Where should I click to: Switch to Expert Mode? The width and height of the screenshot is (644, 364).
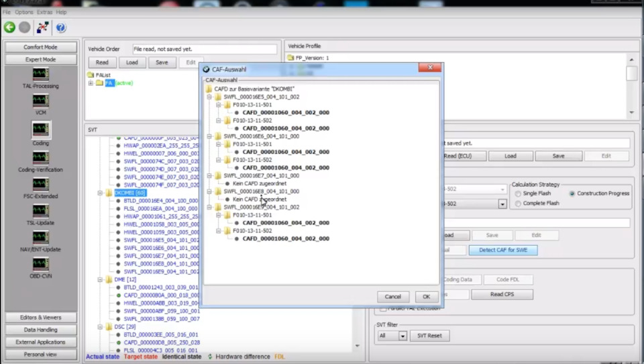[x=41, y=60]
